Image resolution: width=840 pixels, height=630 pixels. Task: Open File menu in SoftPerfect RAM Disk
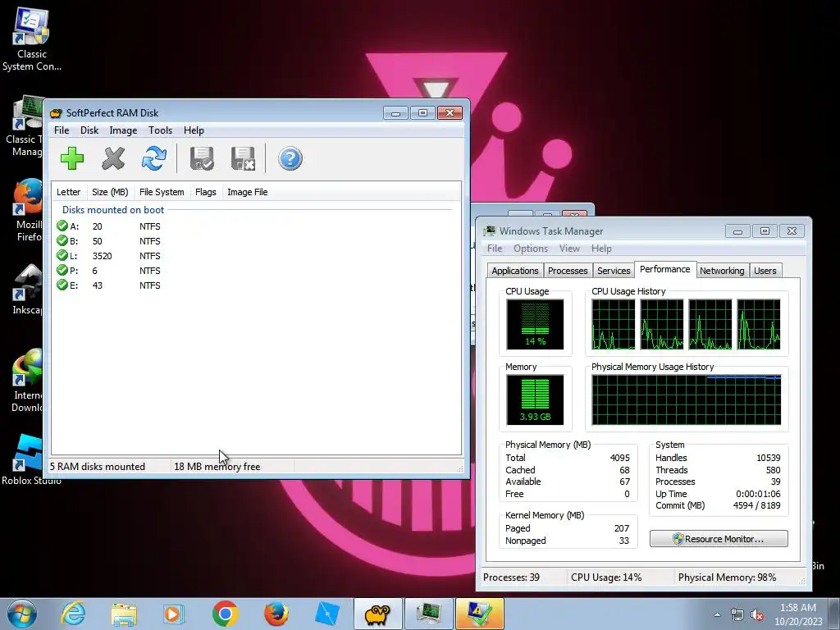(62, 130)
